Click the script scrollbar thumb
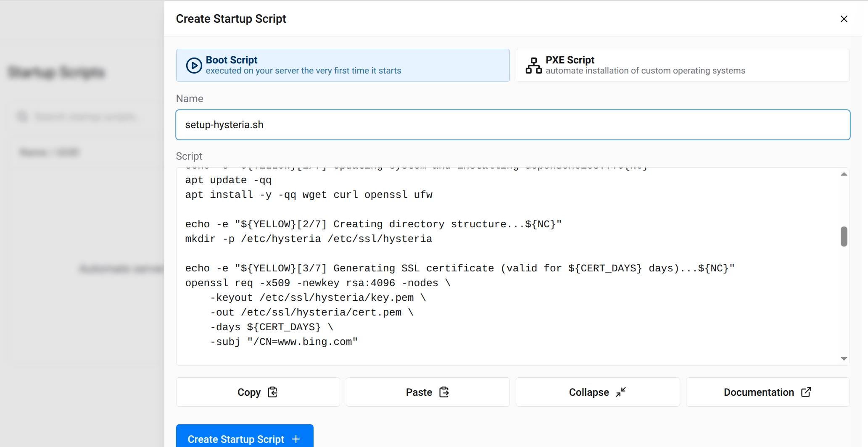The image size is (868, 447). 844,237
